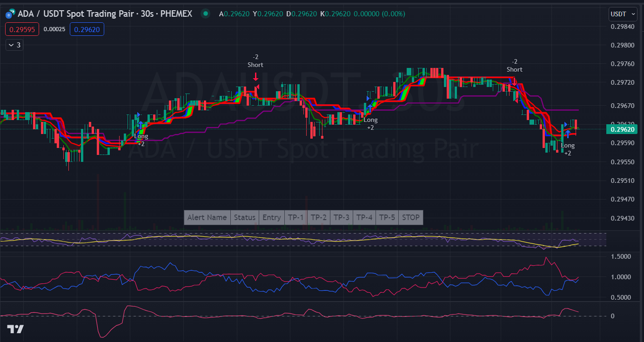Click the 0.00025 spread value
Screen dimensions: 644x342
pyautogui.click(x=54, y=29)
